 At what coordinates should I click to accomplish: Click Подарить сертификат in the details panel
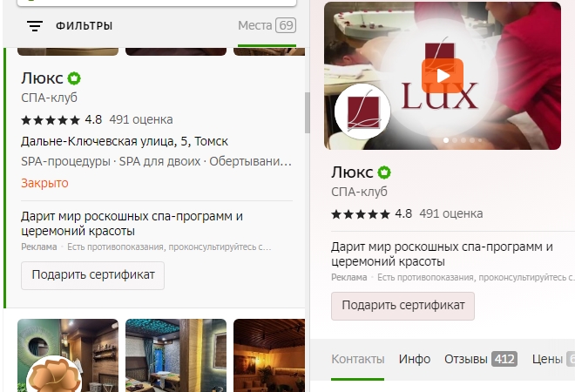(402, 306)
